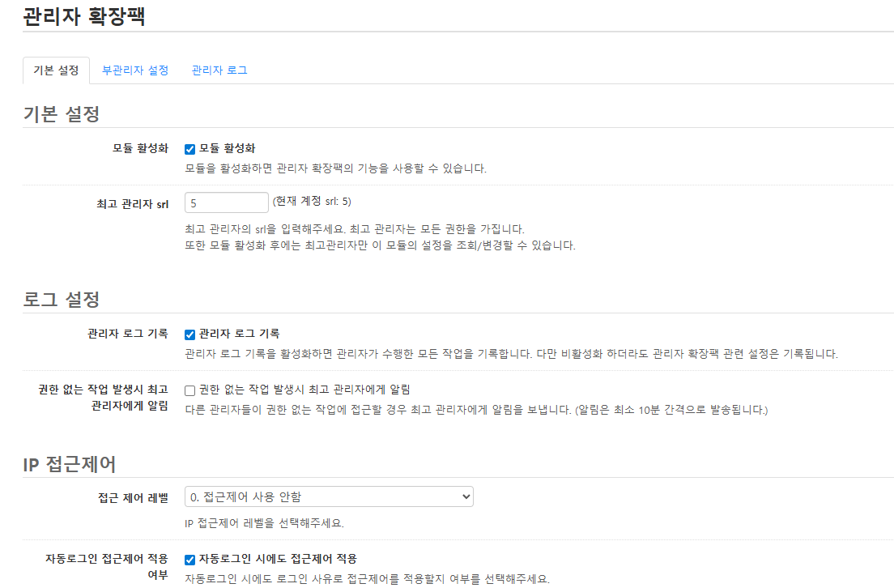Click the 로그 설정 section heading

(62, 299)
